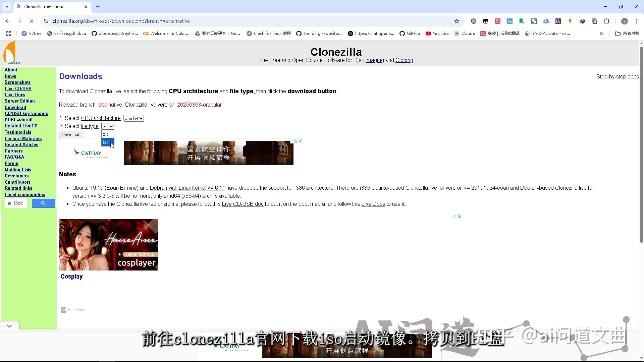Click the 沉浸式翻译 translate extension icon

click(498, 21)
